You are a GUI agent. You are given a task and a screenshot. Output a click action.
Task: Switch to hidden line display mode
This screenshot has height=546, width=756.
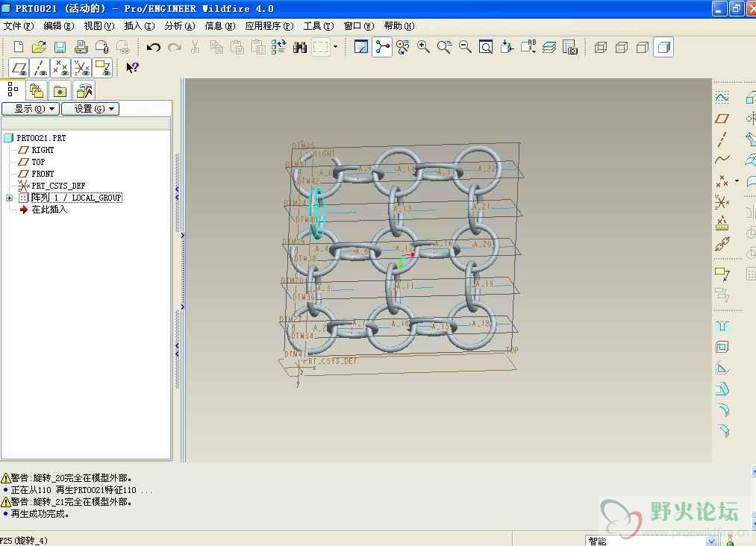click(x=622, y=47)
